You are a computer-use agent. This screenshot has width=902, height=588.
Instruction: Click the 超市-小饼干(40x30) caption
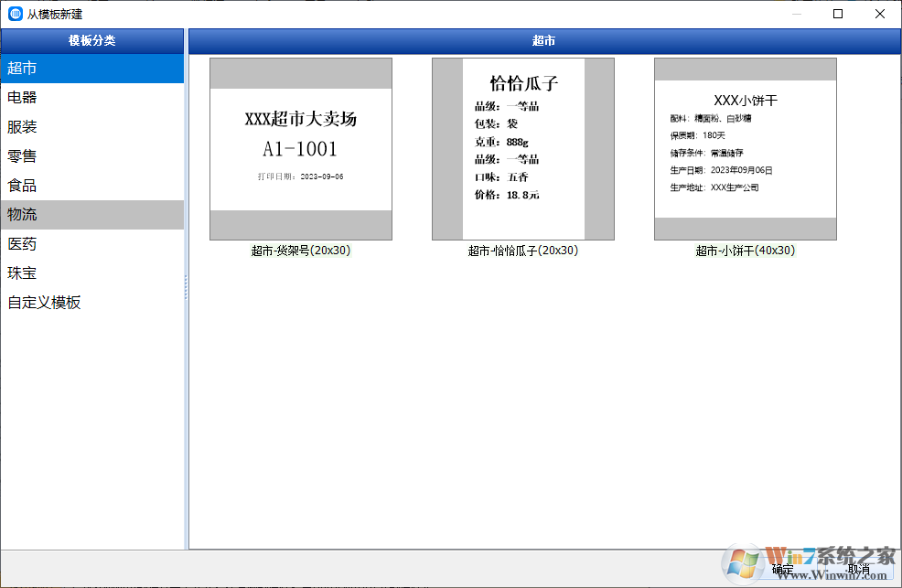[x=746, y=251]
